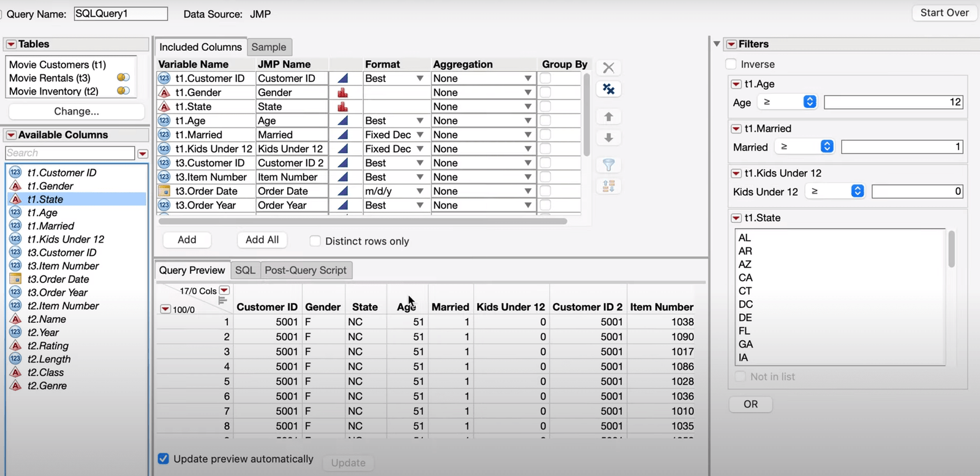Collapse the Tables panel disclosure triangle

(11, 44)
